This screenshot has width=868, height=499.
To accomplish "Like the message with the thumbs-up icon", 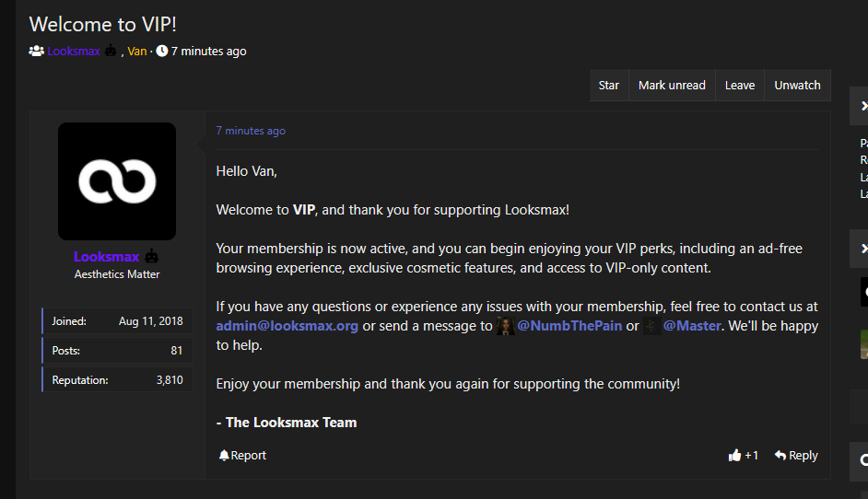I will 734,455.
